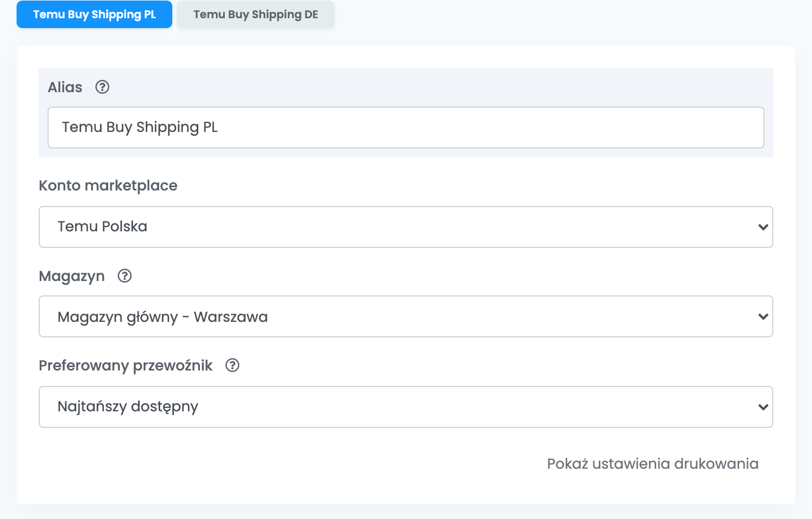Open the Alias help tooltip icon
This screenshot has height=519, width=812.
pos(102,87)
